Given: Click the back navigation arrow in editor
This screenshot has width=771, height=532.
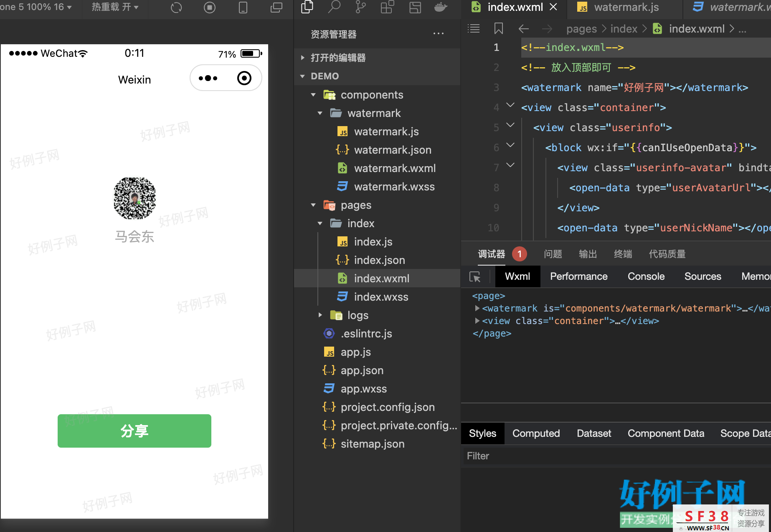Looking at the screenshot, I should click(524, 28).
